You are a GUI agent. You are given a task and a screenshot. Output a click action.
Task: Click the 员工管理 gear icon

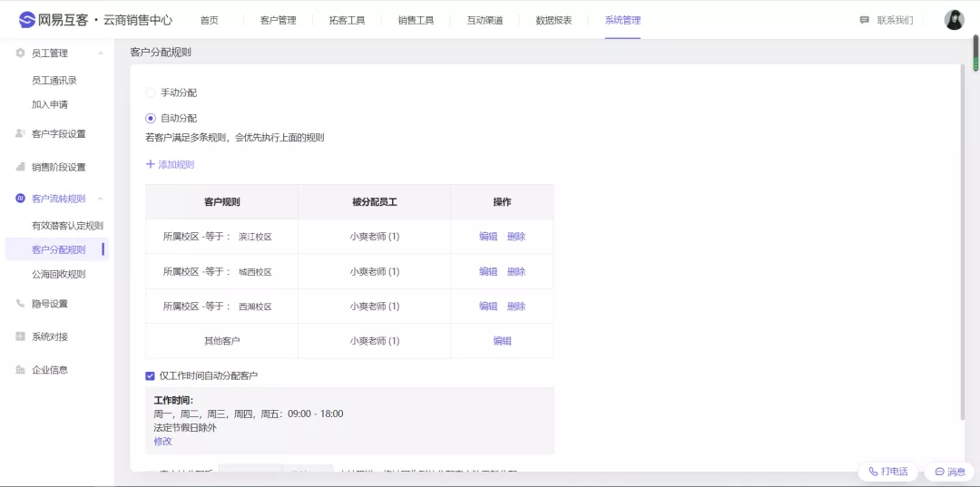click(20, 54)
